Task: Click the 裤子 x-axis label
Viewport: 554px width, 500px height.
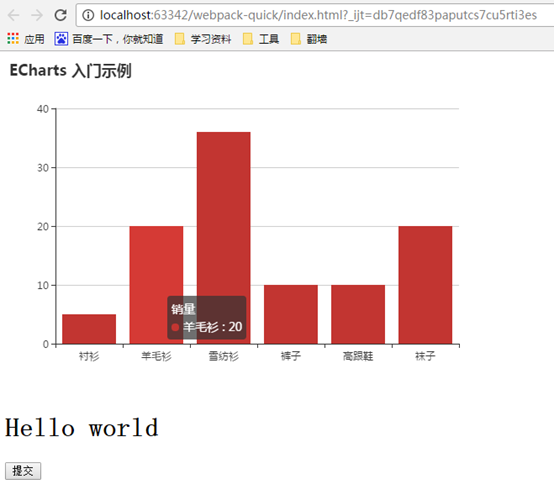Action: coord(291,356)
